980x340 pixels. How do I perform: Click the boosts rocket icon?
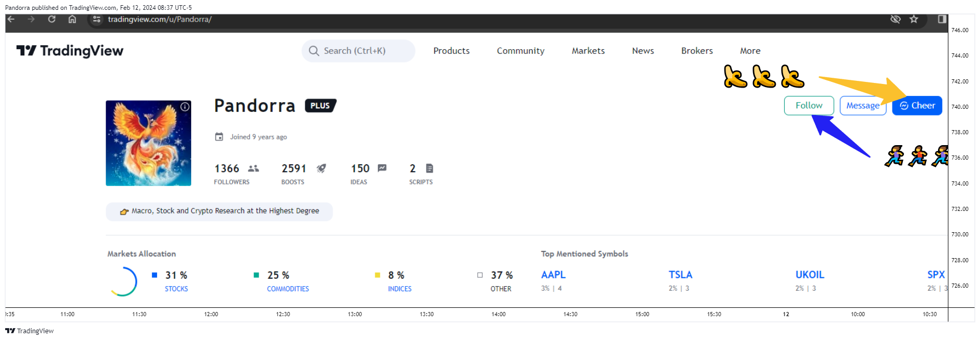(321, 168)
